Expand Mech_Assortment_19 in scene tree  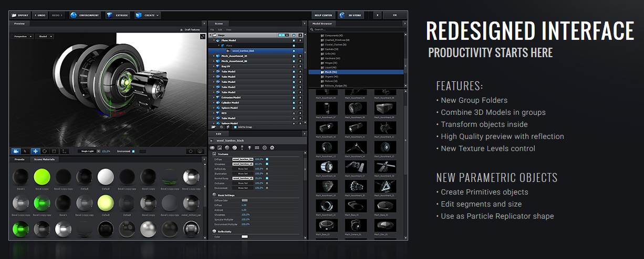click(x=214, y=56)
